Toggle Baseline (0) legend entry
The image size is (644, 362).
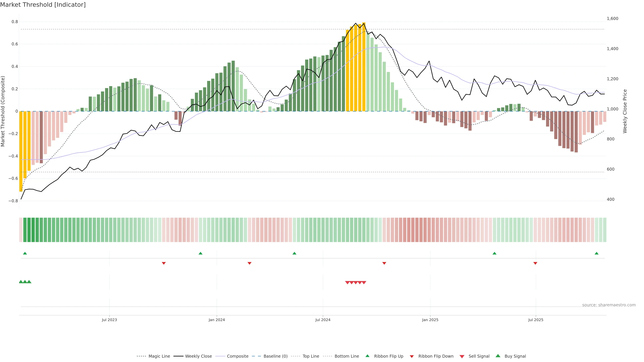(275, 356)
